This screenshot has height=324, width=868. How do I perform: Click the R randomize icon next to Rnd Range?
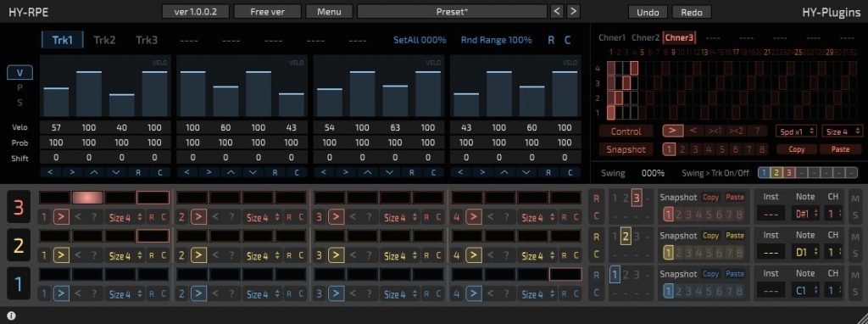click(x=551, y=40)
